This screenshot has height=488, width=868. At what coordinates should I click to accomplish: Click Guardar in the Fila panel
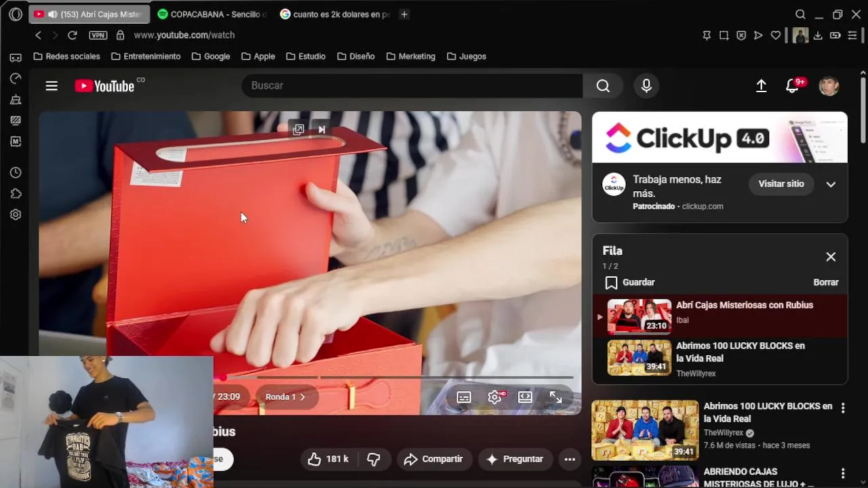coord(630,282)
